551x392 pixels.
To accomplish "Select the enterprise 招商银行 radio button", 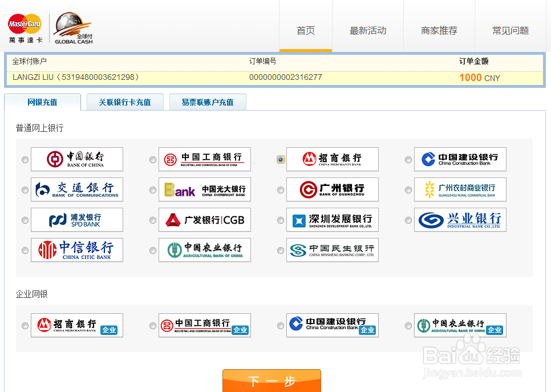I will click(25, 326).
